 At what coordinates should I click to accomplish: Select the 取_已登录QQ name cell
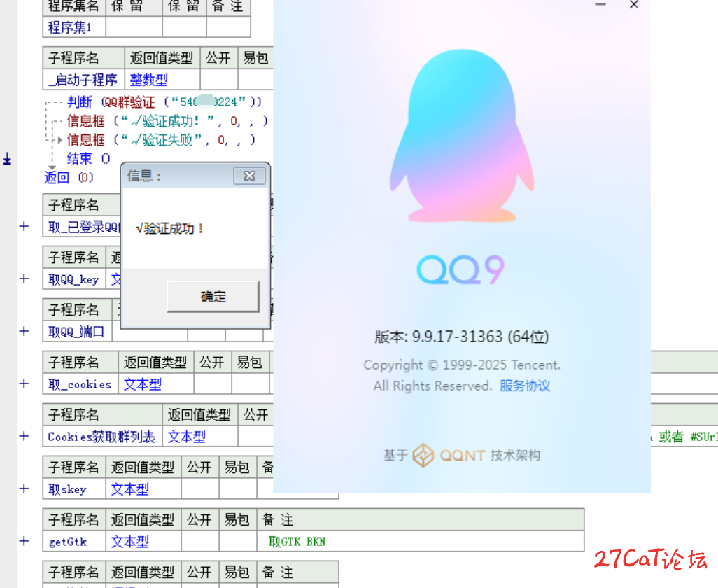pyautogui.click(x=82, y=227)
